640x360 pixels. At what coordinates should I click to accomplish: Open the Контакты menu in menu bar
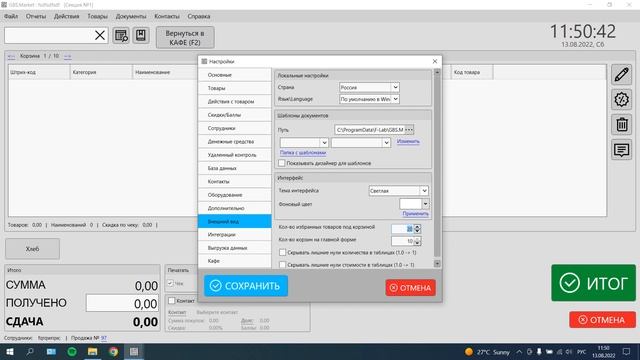(x=167, y=16)
